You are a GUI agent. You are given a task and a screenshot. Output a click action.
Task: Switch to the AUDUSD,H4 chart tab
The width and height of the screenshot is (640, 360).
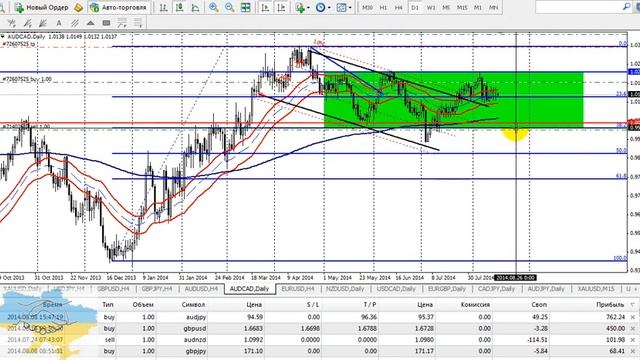click(201, 289)
